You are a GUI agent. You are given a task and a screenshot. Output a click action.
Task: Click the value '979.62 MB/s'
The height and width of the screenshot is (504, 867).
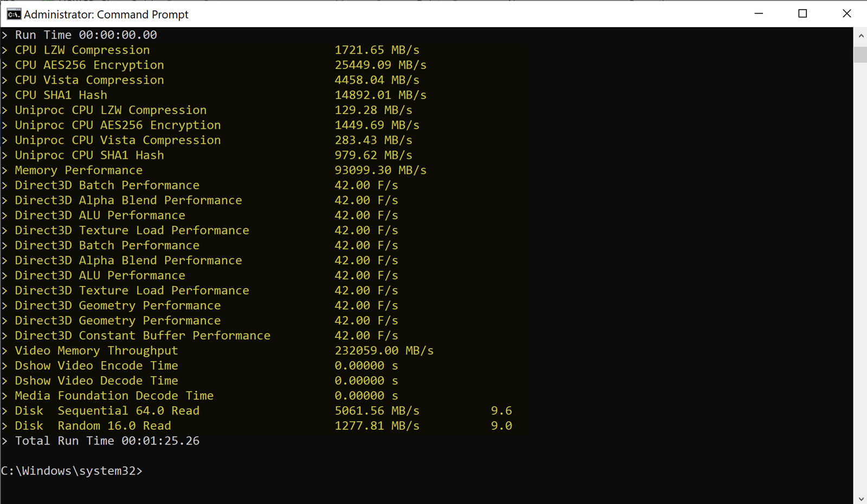tap(373, 155)
